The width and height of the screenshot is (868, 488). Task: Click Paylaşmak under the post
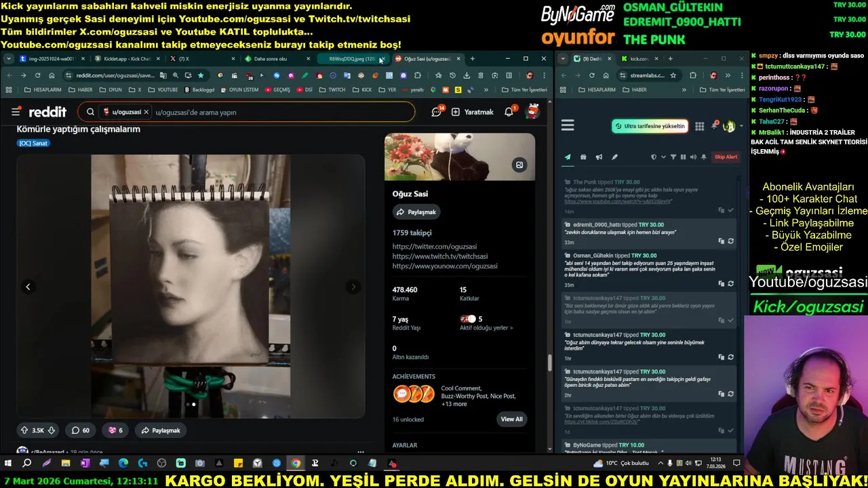pos(161,430)
